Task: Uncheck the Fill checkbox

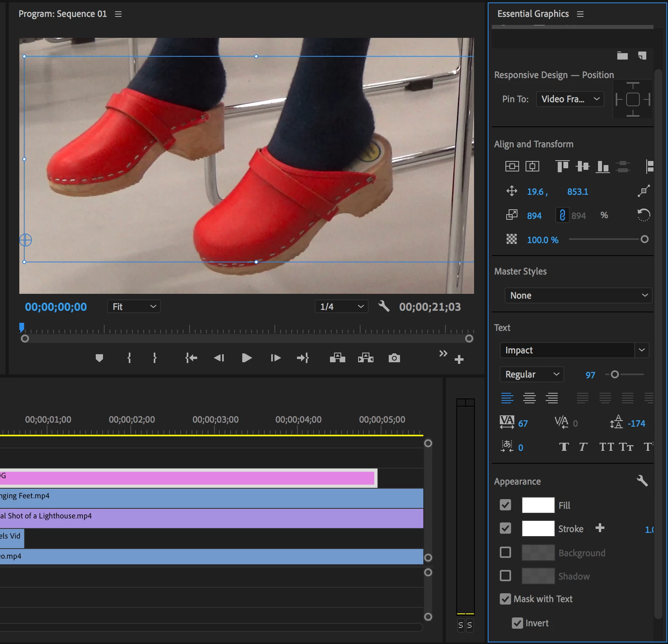Action: point(505,505)
